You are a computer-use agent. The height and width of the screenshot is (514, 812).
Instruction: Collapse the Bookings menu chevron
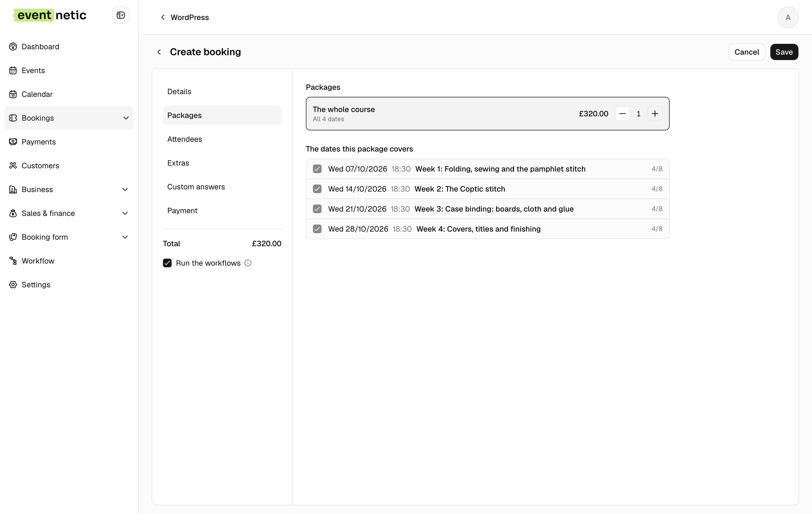pos(126,118)
